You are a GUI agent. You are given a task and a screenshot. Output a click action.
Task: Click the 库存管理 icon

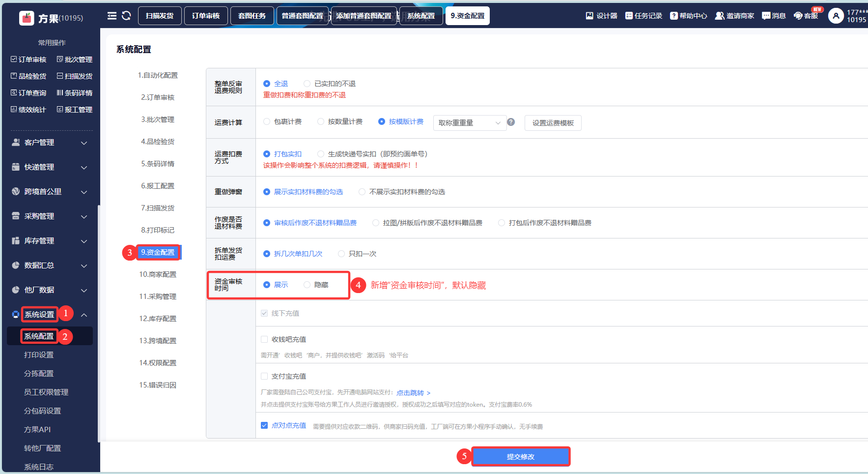coord(16,240)
